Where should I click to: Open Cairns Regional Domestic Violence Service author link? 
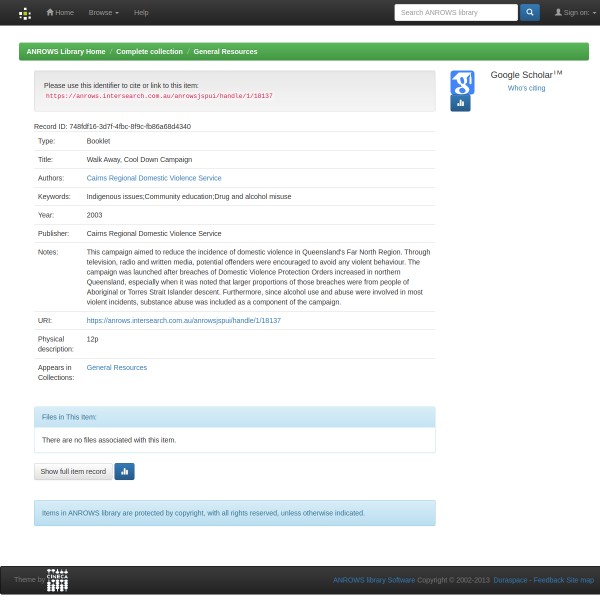click(153, 178)
